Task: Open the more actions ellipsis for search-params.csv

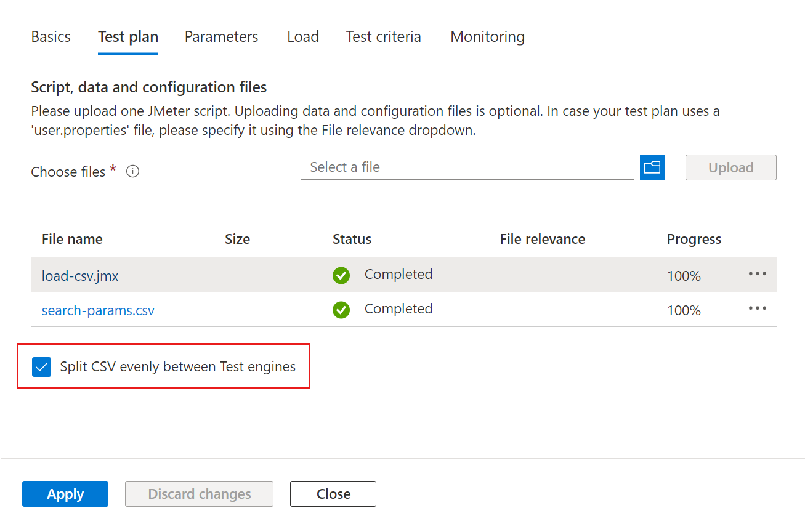Action: pos(757,308)
